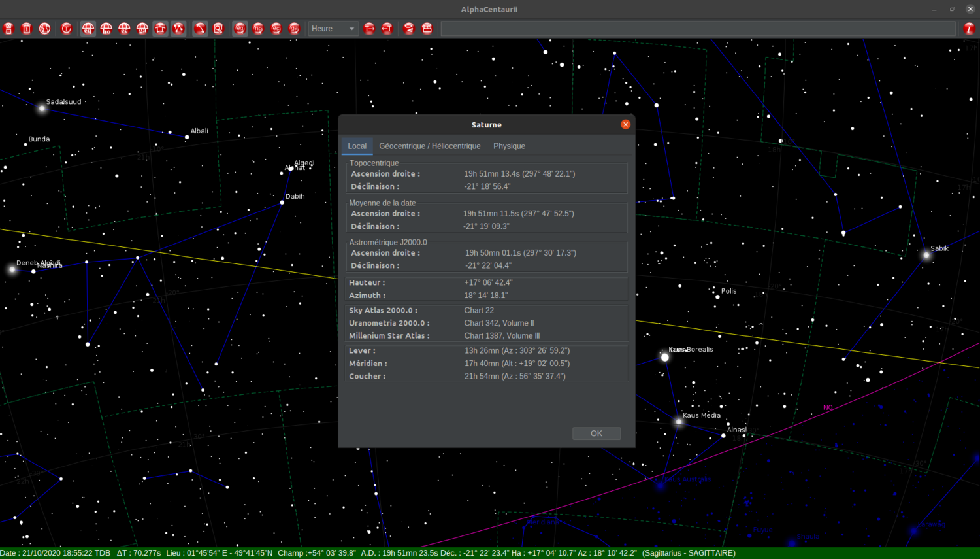Step time forward with the T-arrow icon

(369, 28)
